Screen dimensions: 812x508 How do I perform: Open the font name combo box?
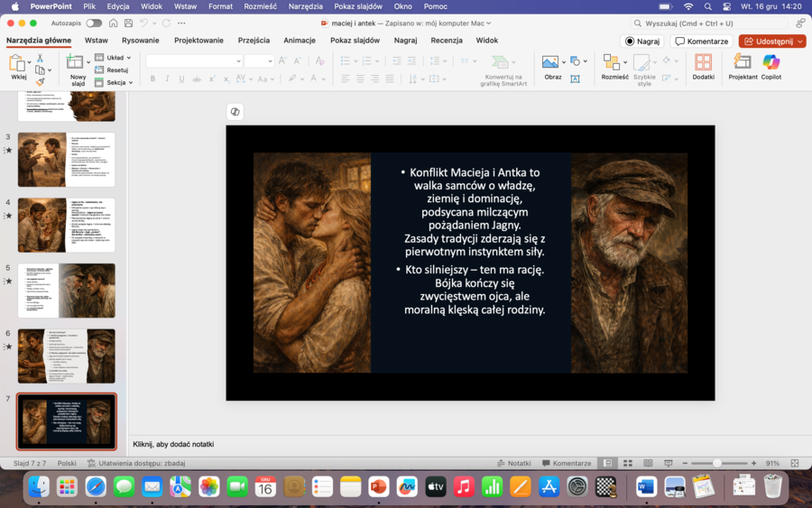tap(194, 60)
